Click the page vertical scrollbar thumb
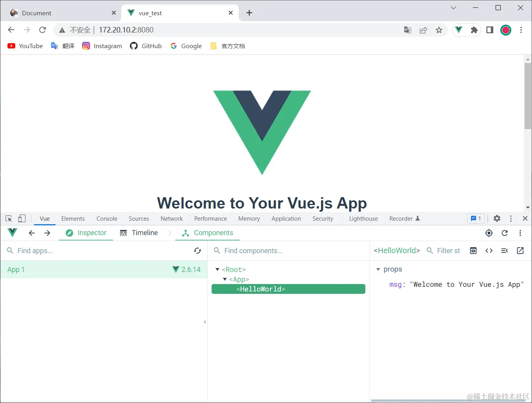The height and width of the screenshot is (403, 532). coord(528,95)
